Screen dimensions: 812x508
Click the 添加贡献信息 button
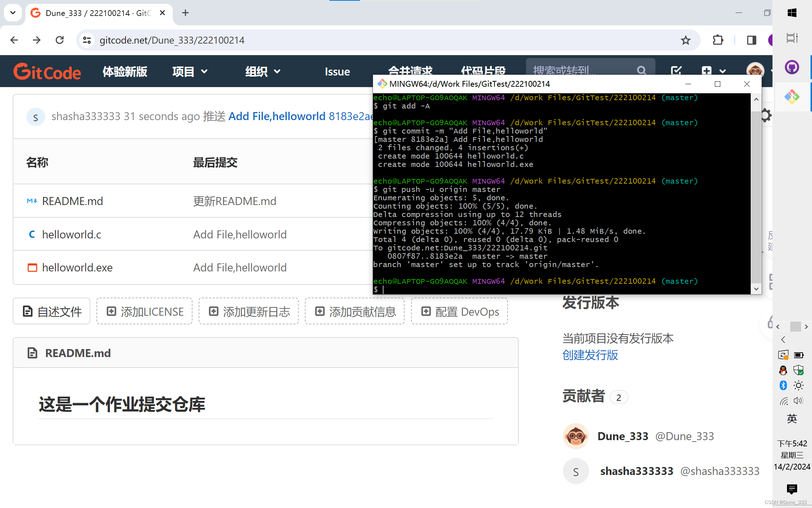click(355, 311)
